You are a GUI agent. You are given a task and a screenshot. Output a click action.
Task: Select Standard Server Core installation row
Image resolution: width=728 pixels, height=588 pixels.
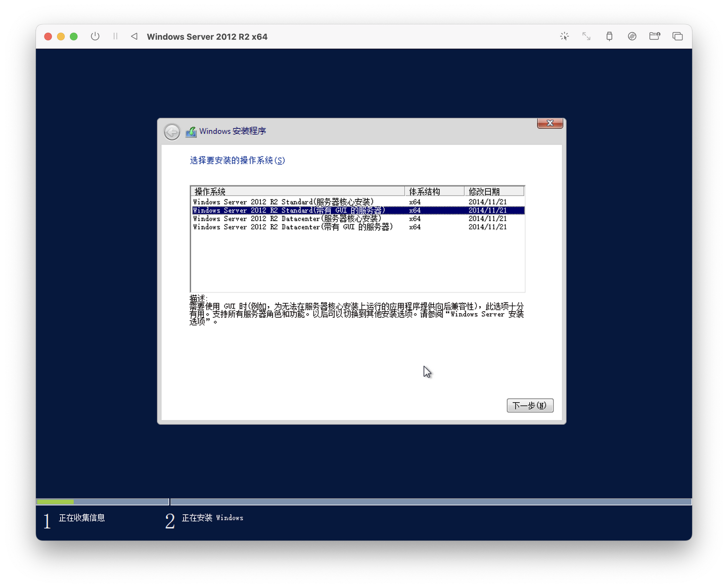pos(358,202)
